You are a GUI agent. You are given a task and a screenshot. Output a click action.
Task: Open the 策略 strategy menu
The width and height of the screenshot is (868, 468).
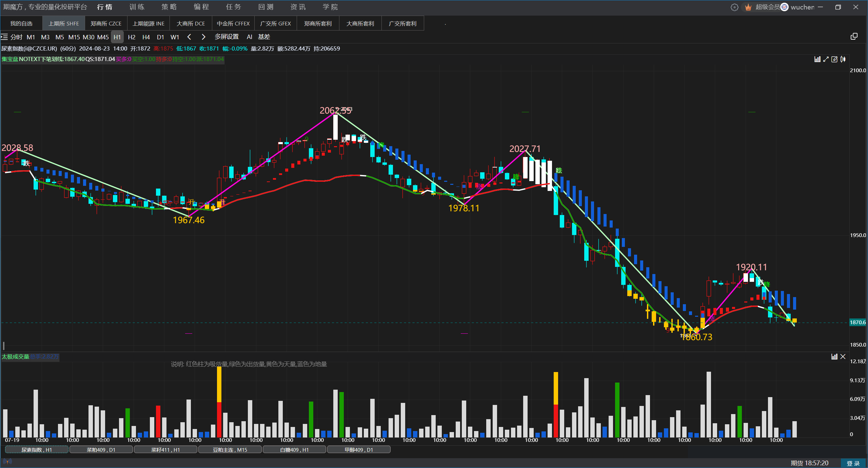click(169, 7)
